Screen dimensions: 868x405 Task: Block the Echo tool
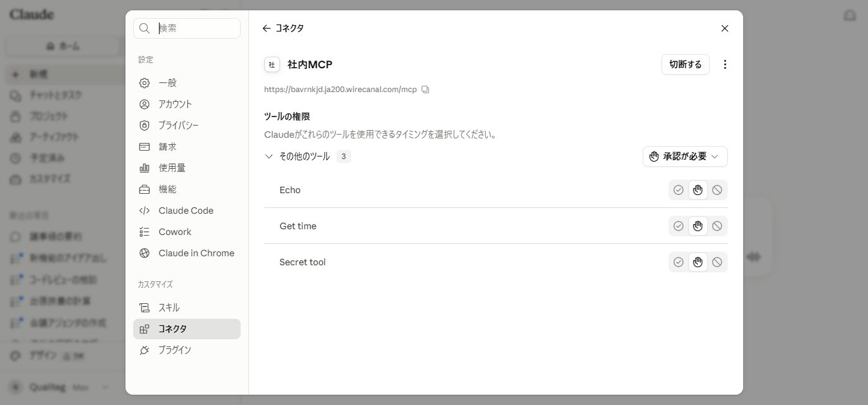click(717, 190)
